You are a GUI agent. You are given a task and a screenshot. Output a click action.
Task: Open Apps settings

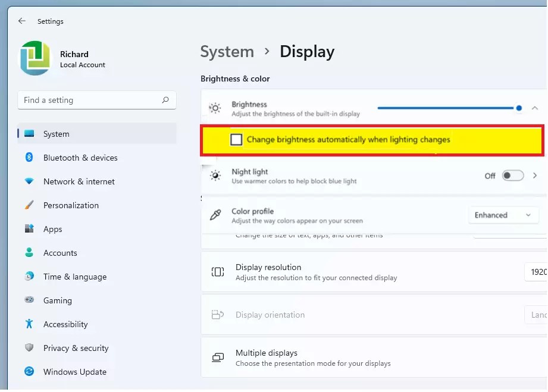[x=53, y=229]
